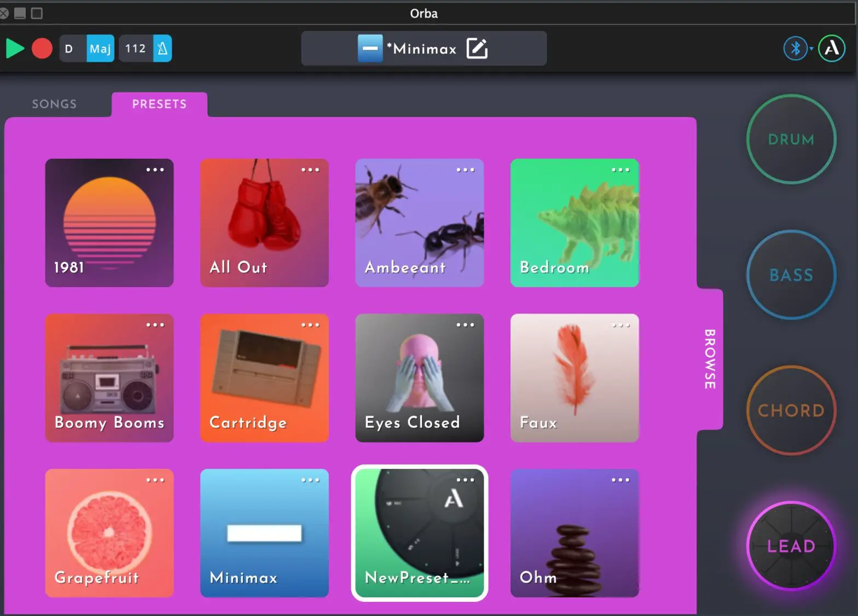Open the three-dot menu on Ohm

tap(621, 480)
